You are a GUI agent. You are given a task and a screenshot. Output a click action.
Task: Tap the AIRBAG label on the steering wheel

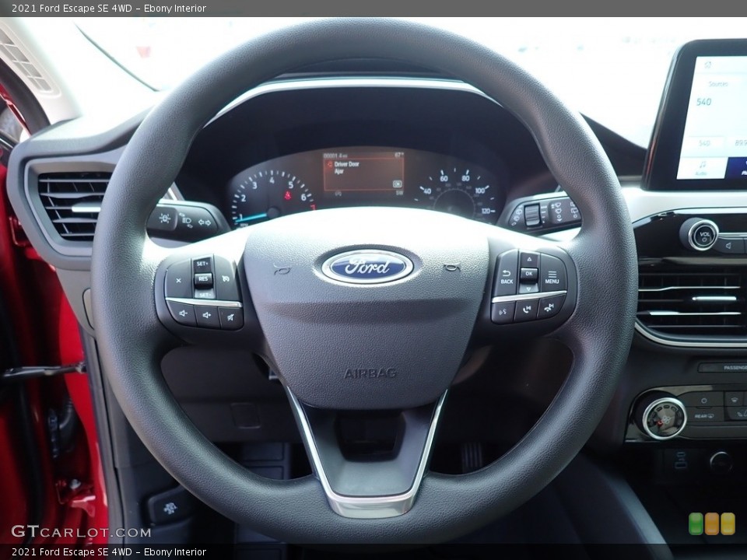click(x=370, y=373)
